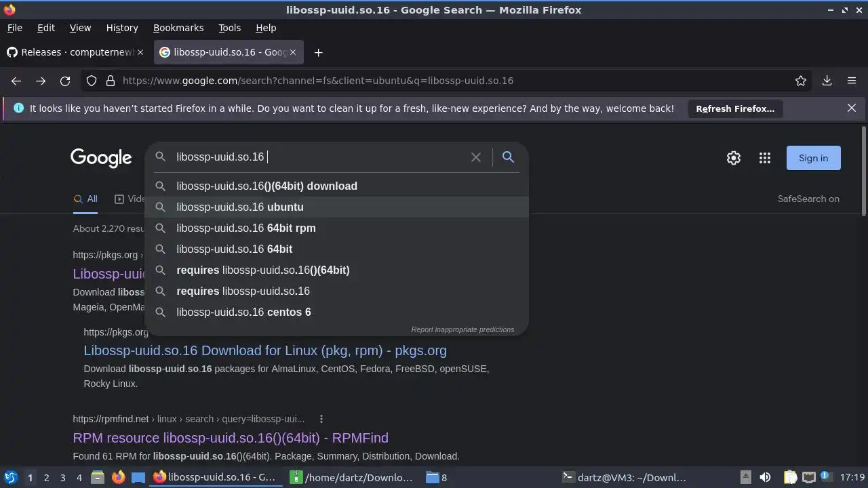Switch to workspace 4
The width and height of the screenshot is (868, 488).
tap(79, 477)
